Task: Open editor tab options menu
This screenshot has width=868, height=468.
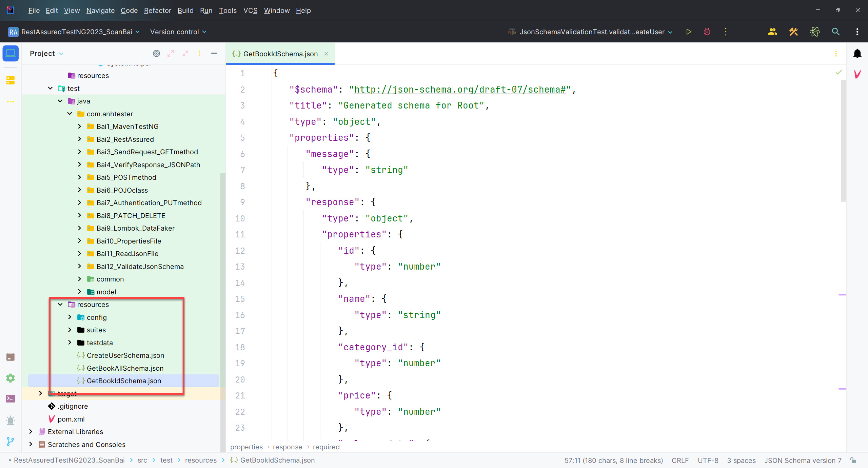Action: [x=836, y=54]
